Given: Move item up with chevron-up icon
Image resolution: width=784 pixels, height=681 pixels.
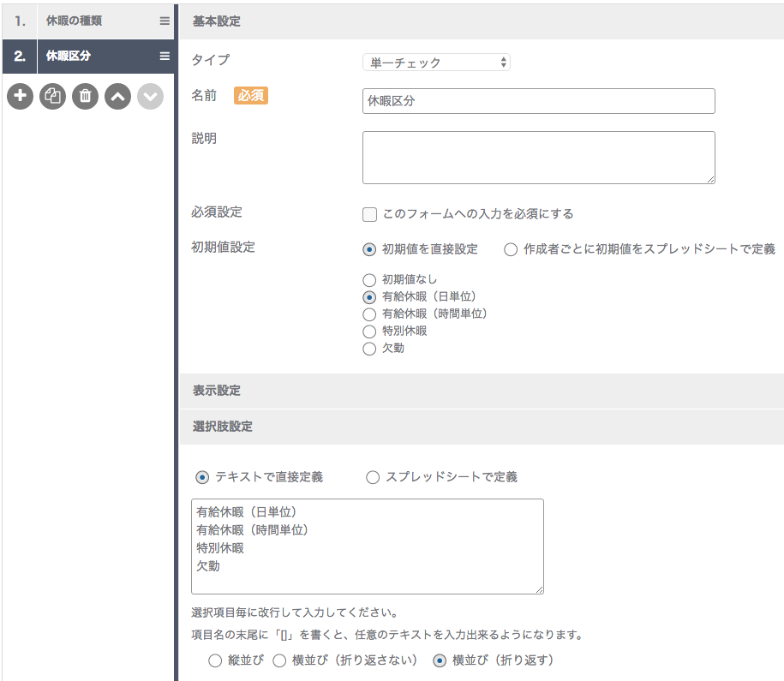Looking at the screenshot, I should click(118, 96).
